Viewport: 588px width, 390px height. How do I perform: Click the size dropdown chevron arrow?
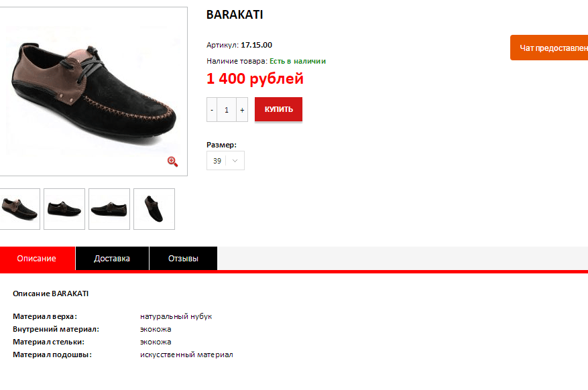(235, 161)
